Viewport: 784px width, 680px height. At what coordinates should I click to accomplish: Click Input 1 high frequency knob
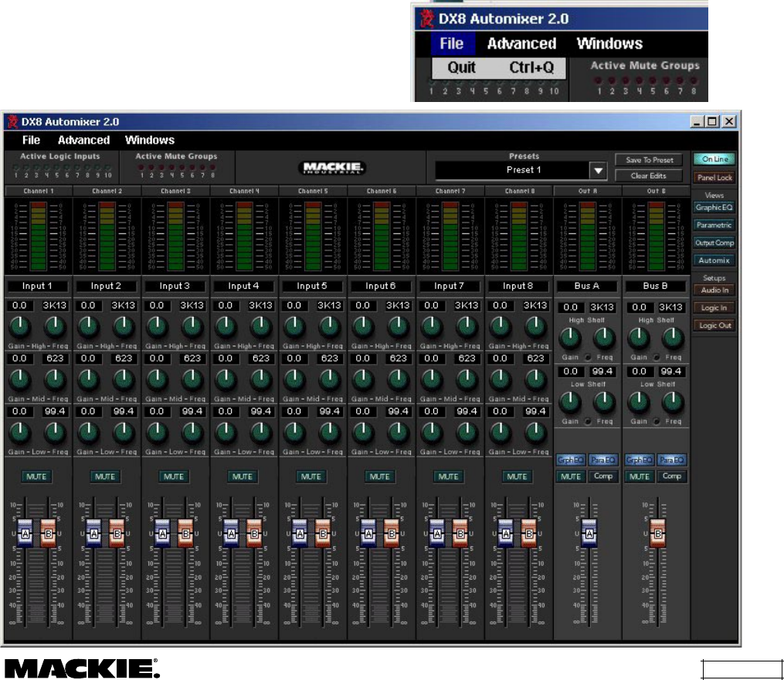(55, 327)
